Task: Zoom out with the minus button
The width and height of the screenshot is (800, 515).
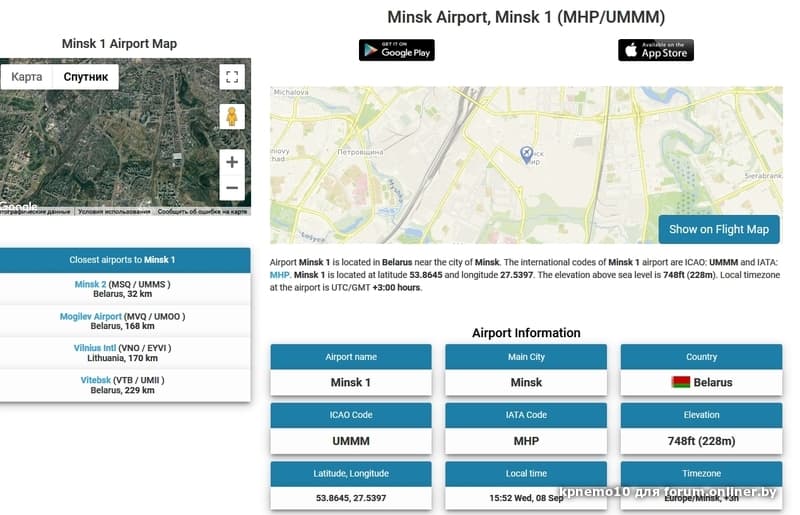Action: coord(232,188)
